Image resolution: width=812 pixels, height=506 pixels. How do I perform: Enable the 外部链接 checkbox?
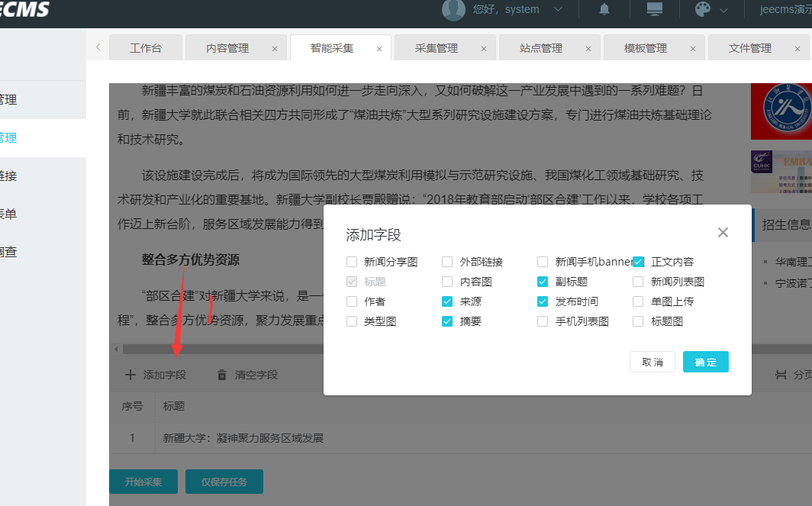pyautogui.click(x=447, y=262)
